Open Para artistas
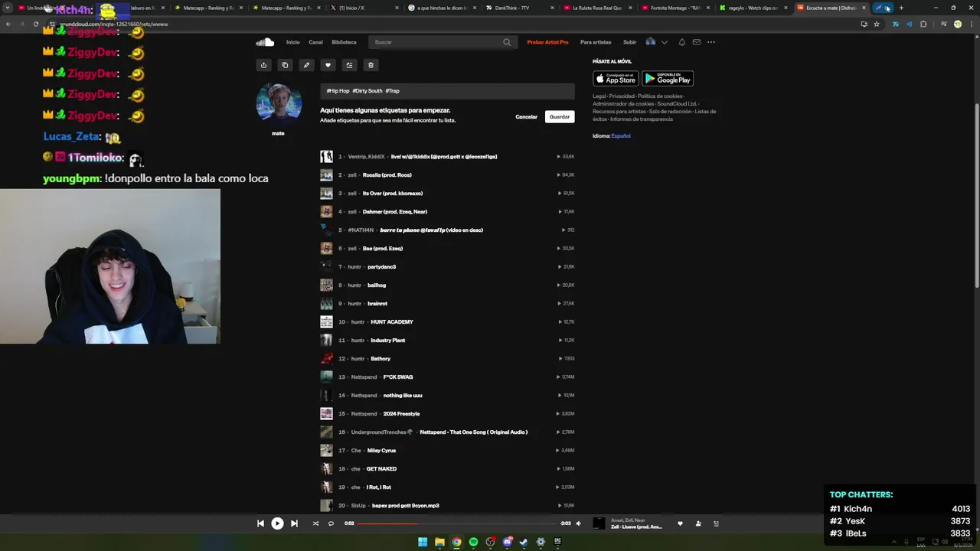This screenshot has width=980, height=551. tap(596, 42)
